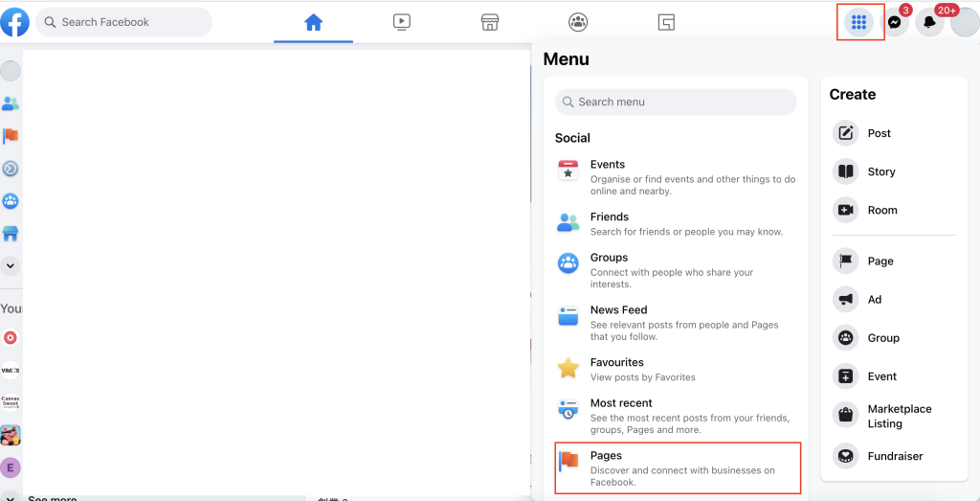980x501 pixels.
Task: Open Favourites from the menu
Action: 676,369
